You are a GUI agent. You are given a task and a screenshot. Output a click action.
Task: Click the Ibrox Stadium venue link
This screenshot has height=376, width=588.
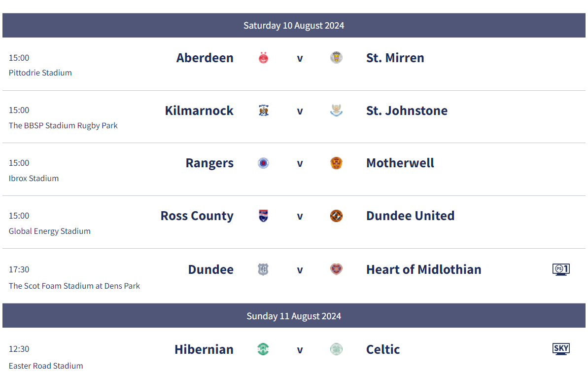coord(34,178)
